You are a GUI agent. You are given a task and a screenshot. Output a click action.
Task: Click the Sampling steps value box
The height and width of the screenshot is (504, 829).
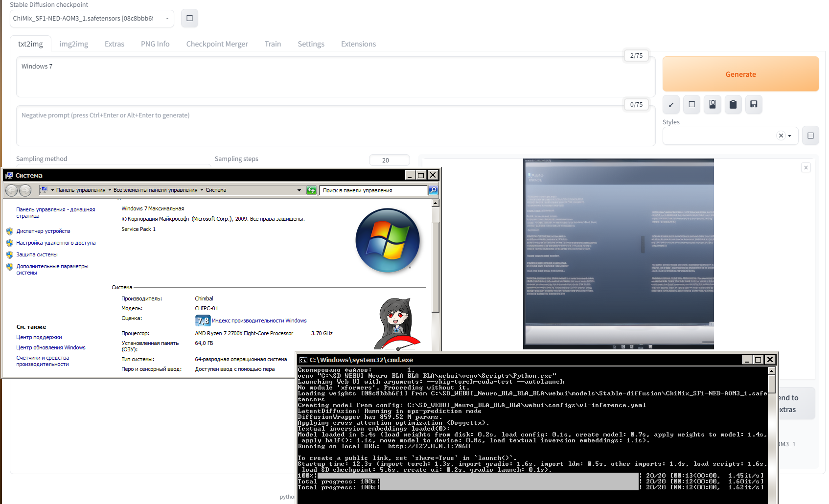(x=389, y=160)
